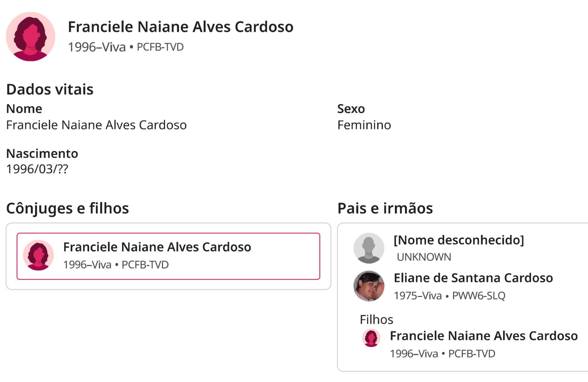Open the [Nome desconhecido] person entry

[459, 240]
